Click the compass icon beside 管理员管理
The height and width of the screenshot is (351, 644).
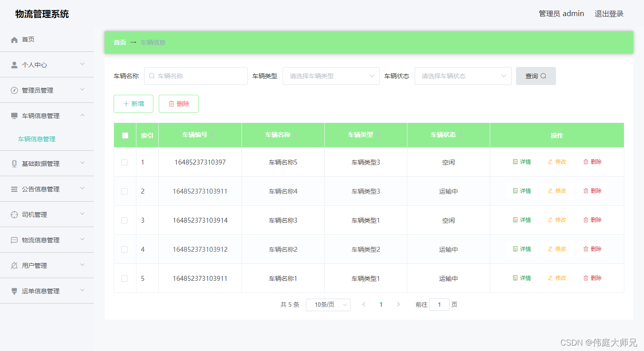pyautogui.click(x=14, y=90)
